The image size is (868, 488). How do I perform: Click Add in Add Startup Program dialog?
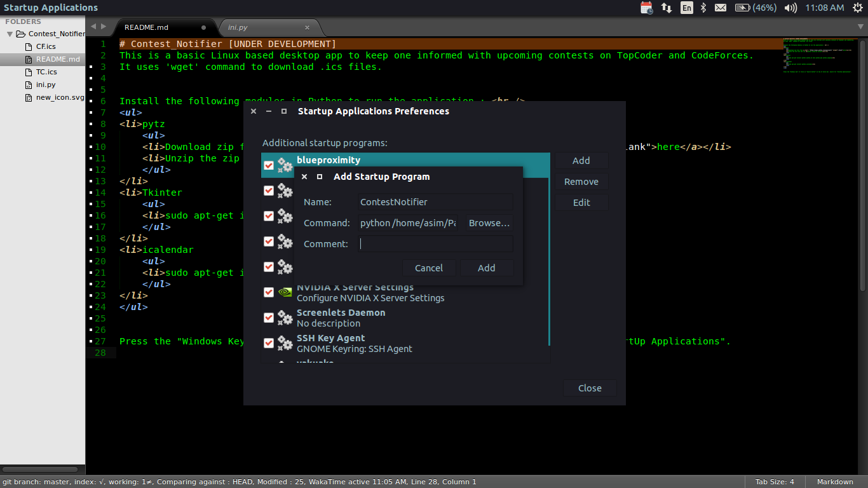point(487,268)
